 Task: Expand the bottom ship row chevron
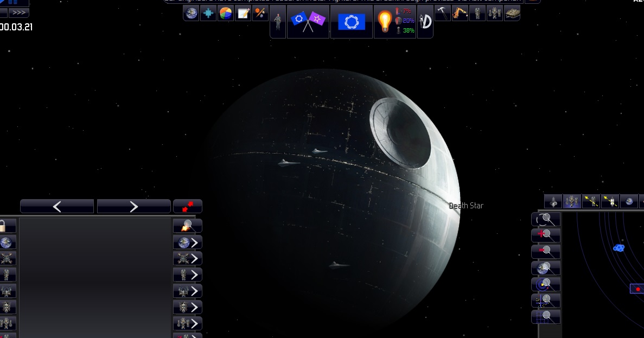[194, 323]
